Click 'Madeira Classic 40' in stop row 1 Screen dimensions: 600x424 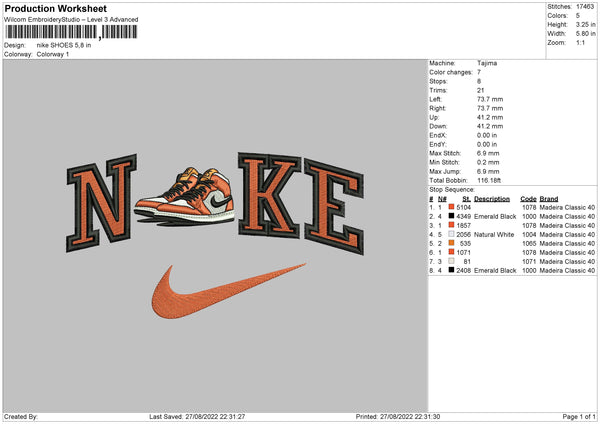(x=567, y=207)
